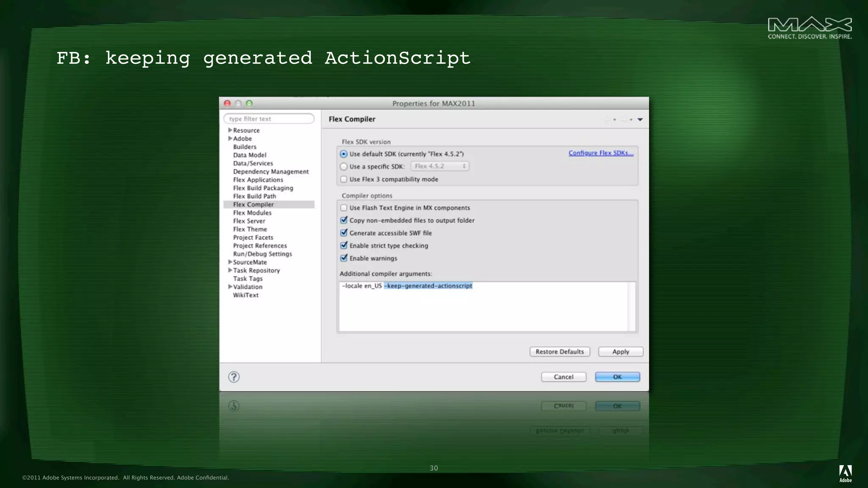Click the Apply button
The image size is (868, 488).
point(620,352)
